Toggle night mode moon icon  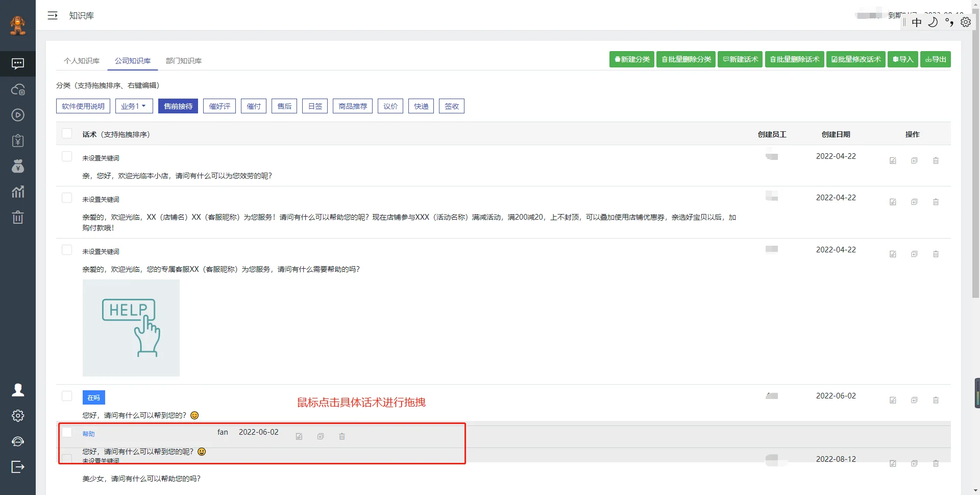[x=933, y=22]
